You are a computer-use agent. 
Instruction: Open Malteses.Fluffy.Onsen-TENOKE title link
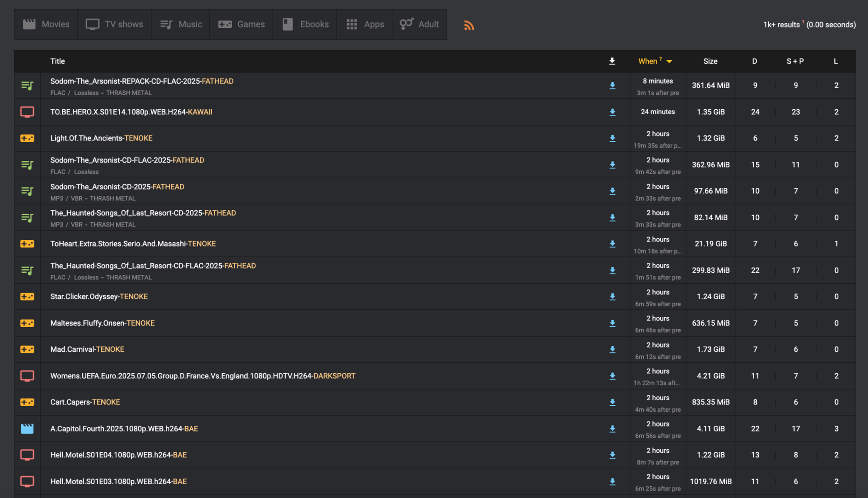[x=102, y=323]
